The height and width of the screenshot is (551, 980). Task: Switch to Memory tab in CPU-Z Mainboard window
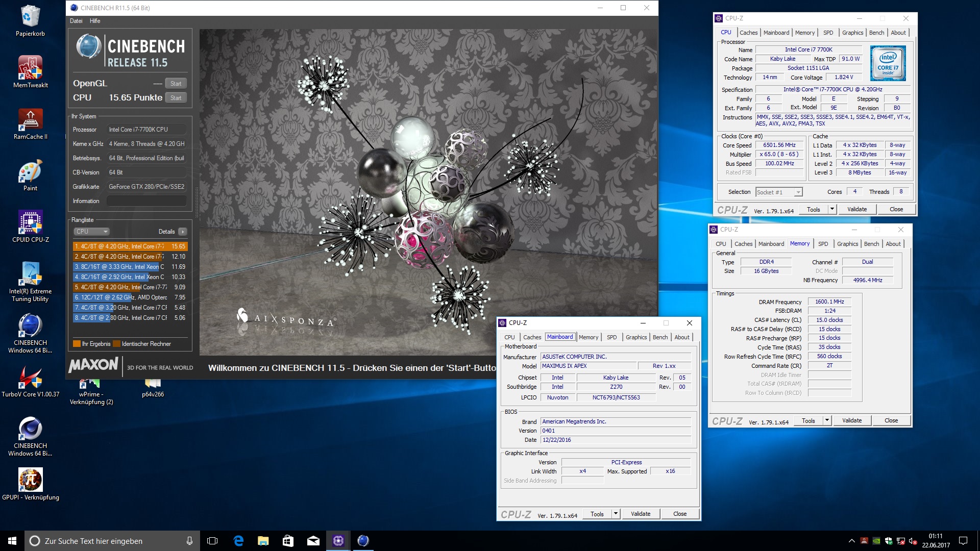[x=588, y=337]
